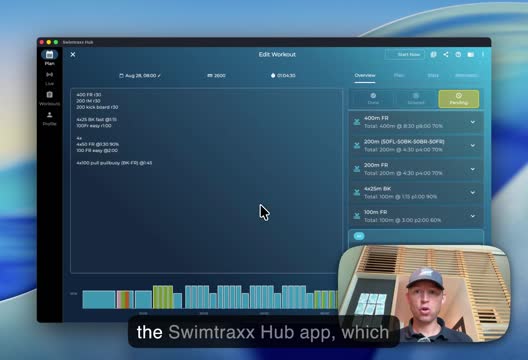Click the '4x100 pull pullbuoy' line
This screenshot has height=360, width=528.
[114, 163]
